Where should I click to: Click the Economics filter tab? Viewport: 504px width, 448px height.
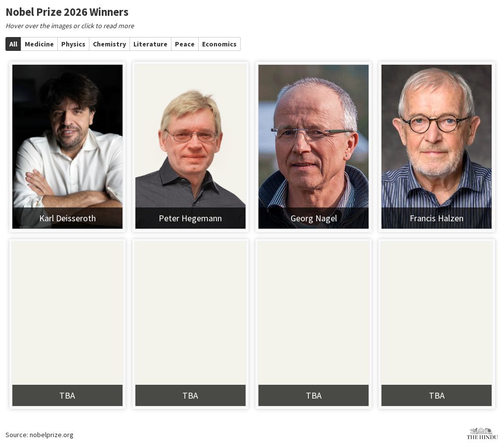point(219,44)
